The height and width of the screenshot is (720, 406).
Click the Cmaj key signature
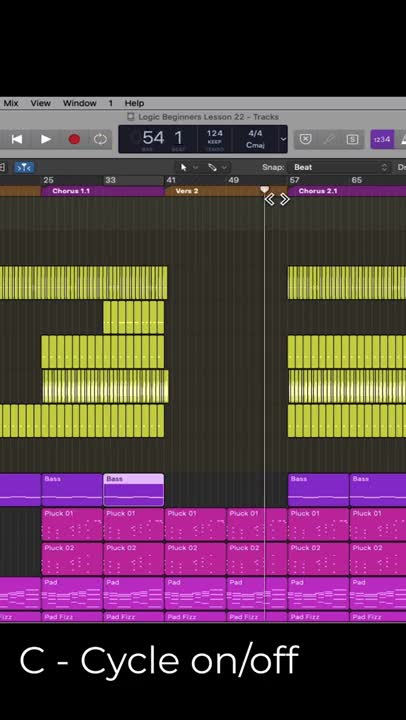coord(255,145)
